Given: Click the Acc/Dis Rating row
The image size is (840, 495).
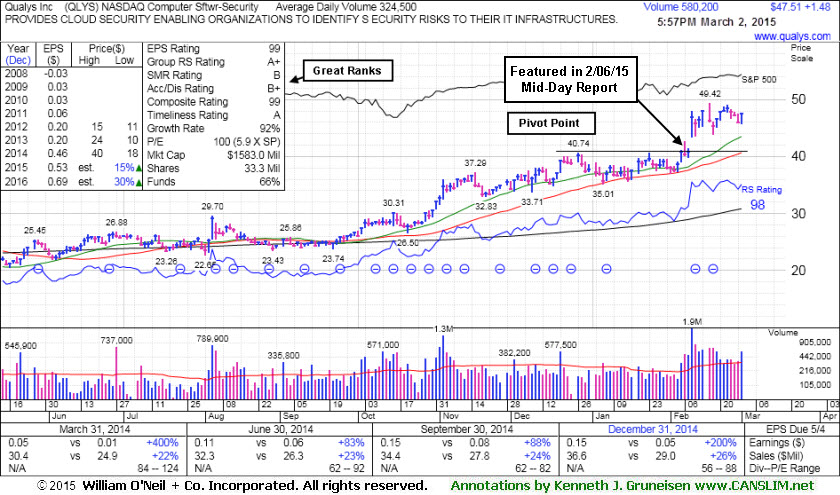Looking at the screenshot, I should 214,88.
